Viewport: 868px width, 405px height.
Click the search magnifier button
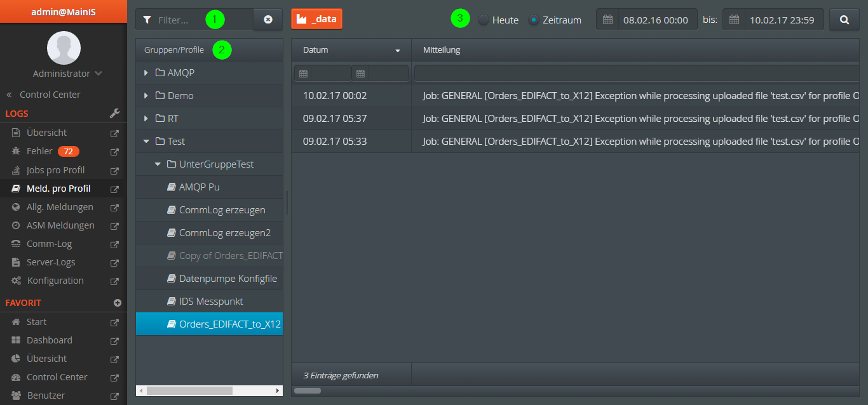[844, 20]
